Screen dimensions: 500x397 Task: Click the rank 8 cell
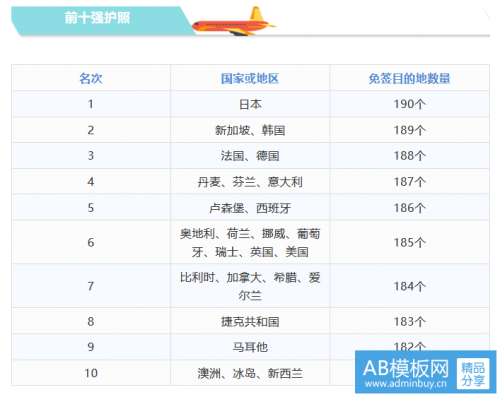pos(91,321)
